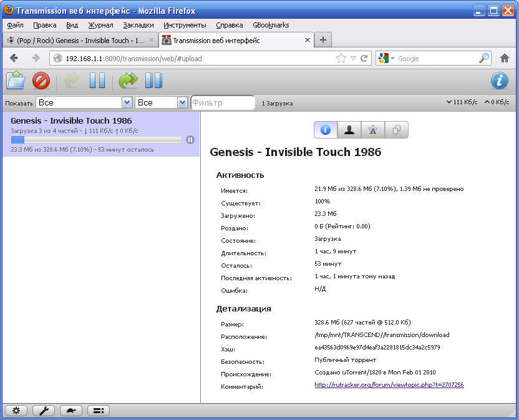
Task: Start all torrents with the double green arrow
Action: [x=128, y=81]
